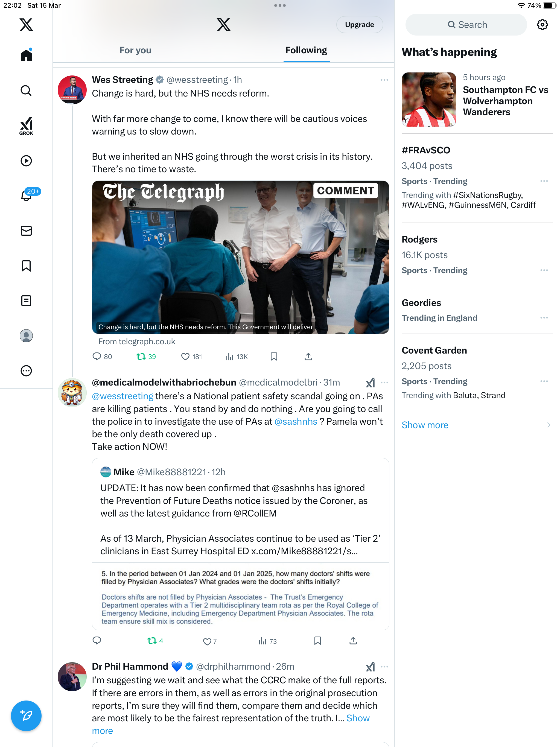Open more options for Rodgers trend
The height and width of the screenshot is (747, 560).
(544, 270)
